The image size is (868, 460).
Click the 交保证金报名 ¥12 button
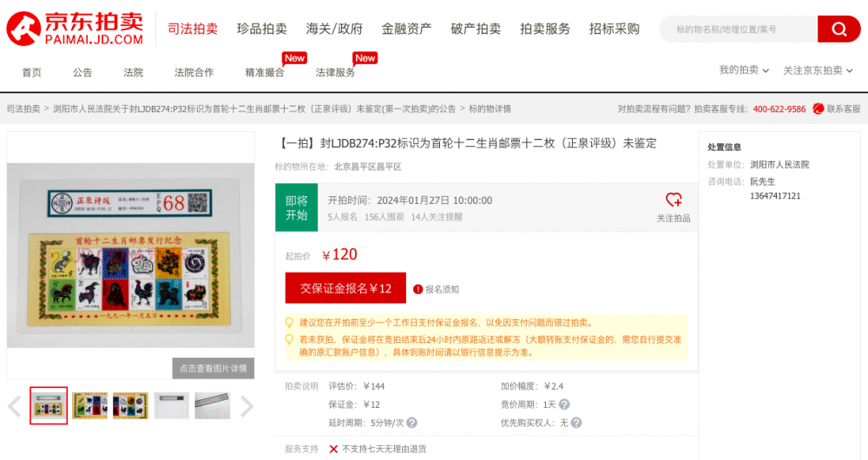tap(345, 288)
